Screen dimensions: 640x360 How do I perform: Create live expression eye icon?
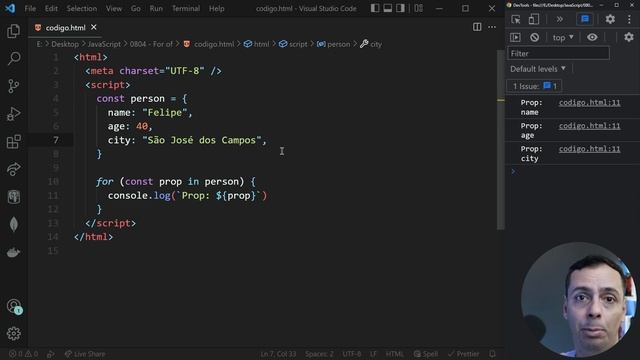(592, 38)
